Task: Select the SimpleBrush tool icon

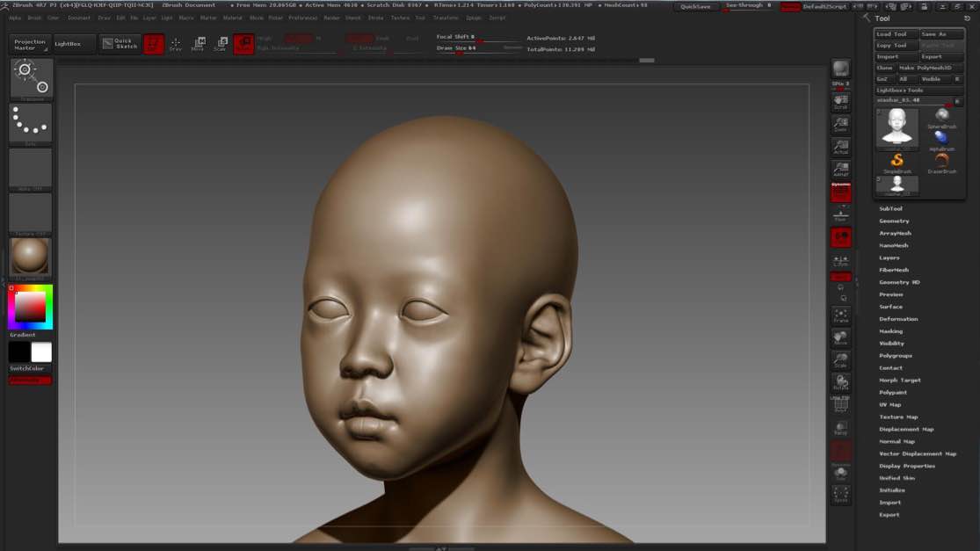Action: 897,160
